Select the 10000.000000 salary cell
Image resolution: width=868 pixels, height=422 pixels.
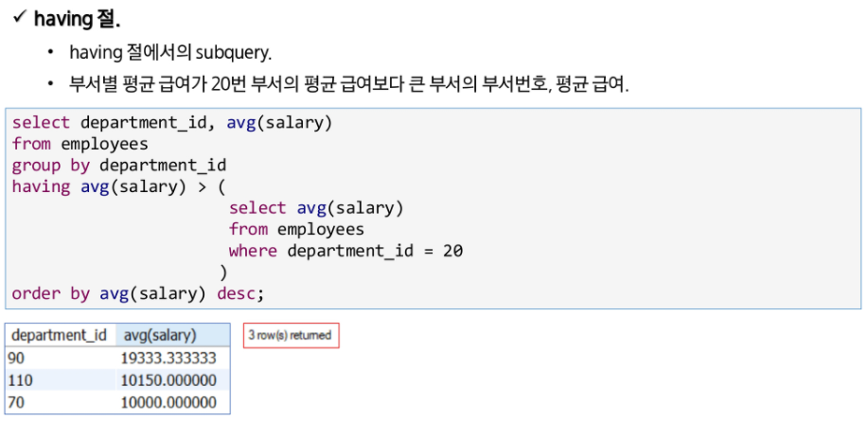pos(172,403)
